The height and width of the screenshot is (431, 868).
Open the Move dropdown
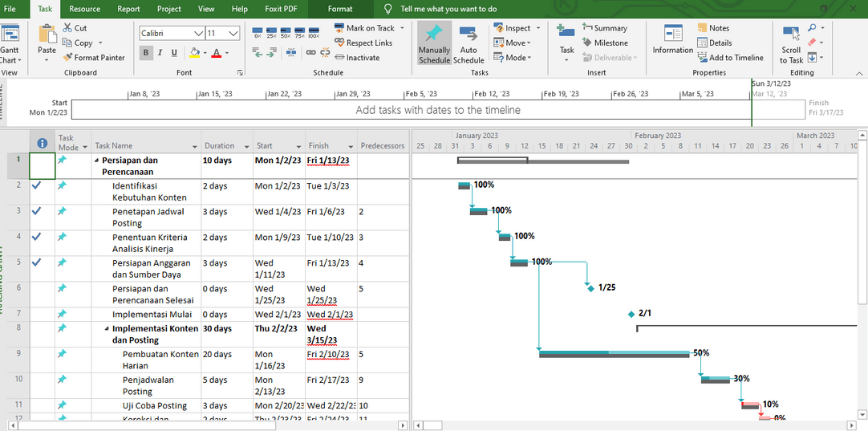pyautogui.click(x=512, y=43)
